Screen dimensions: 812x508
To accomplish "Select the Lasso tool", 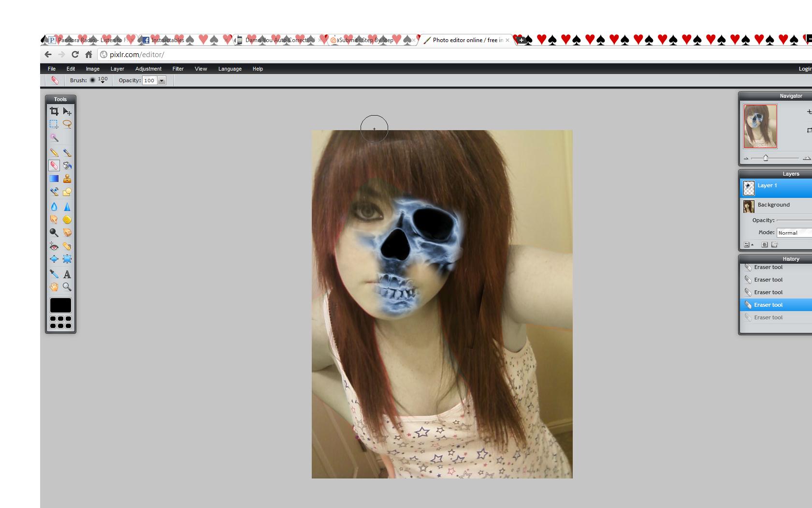I will point(67,124).
